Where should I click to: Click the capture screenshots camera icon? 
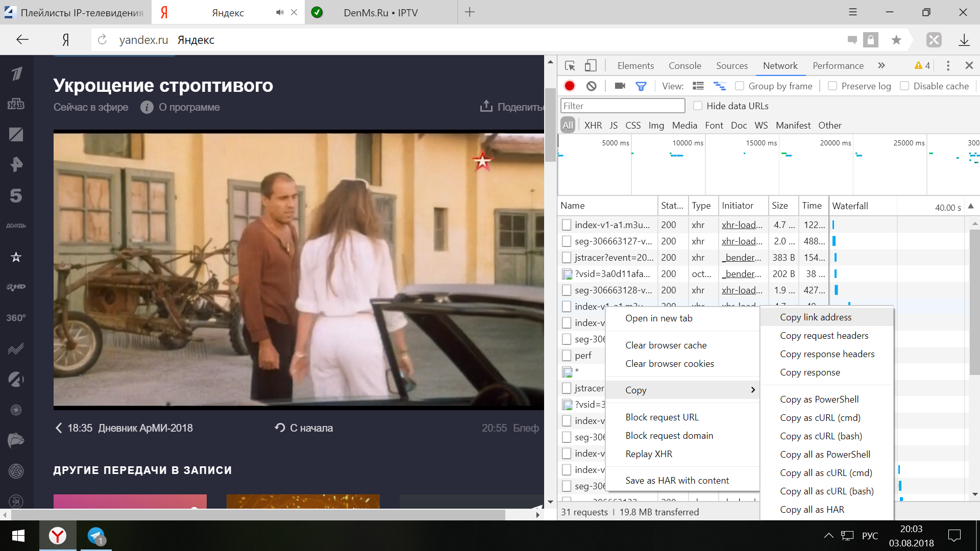[x=620, y=86]
